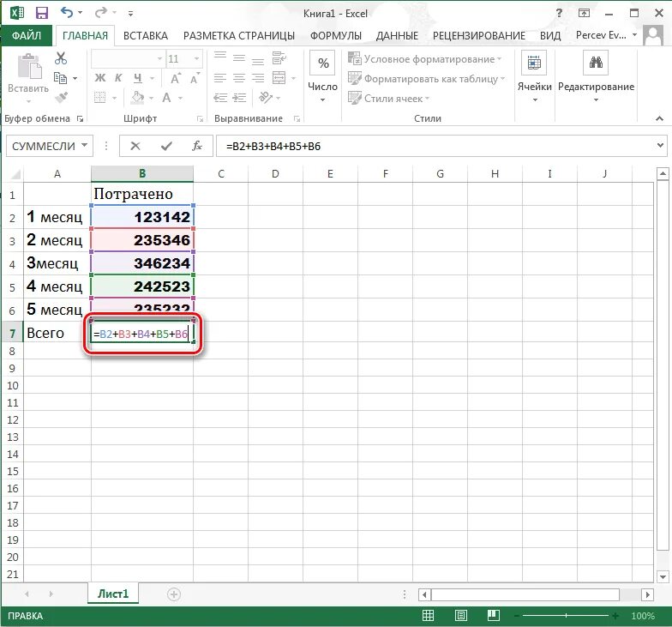Open Стили ячеек dropdown
The image size is (672, 627).
[x=389, y=98]
